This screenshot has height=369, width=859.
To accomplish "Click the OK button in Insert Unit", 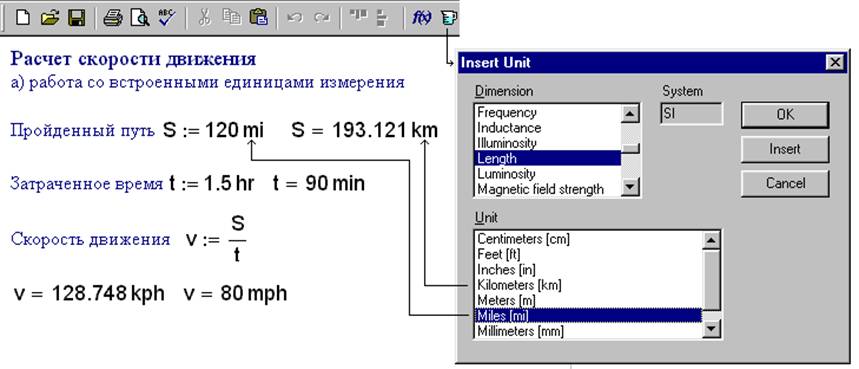I will 784,115.
